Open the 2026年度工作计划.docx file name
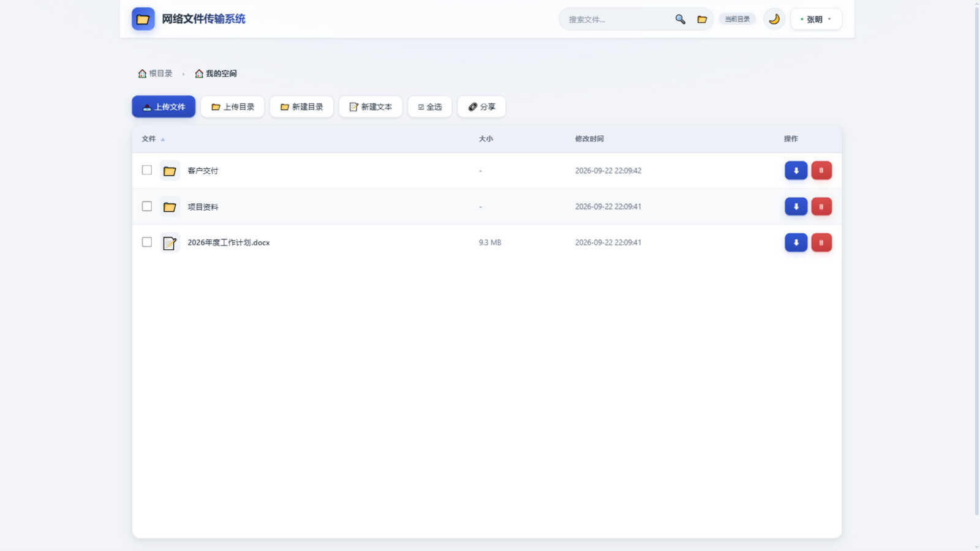 coord(228,242)
